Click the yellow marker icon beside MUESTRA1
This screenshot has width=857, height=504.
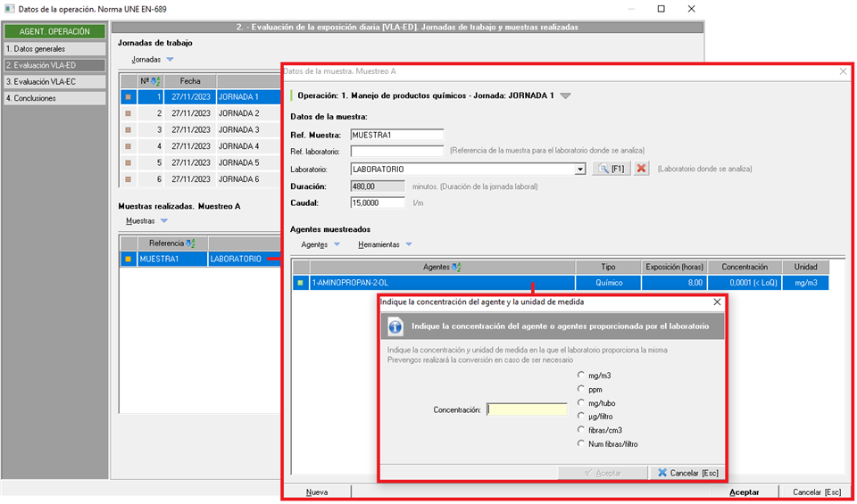pos(128,260)
